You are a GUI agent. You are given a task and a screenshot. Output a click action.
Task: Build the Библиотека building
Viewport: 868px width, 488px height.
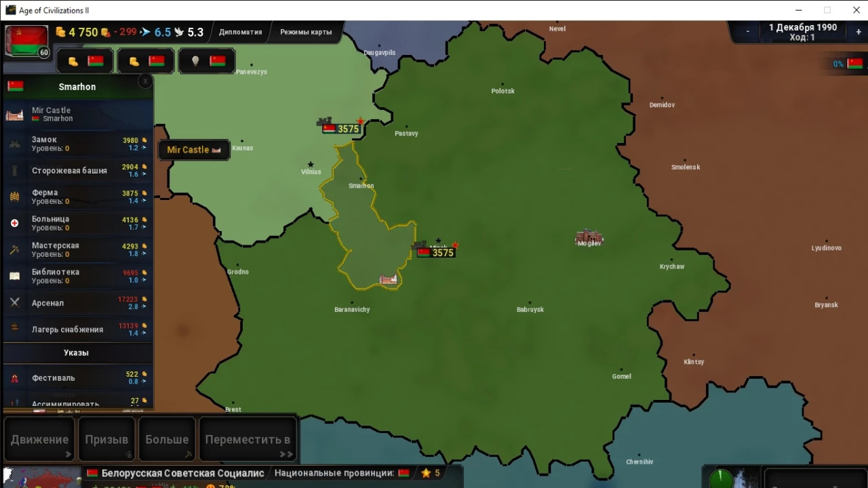point(78,276)
